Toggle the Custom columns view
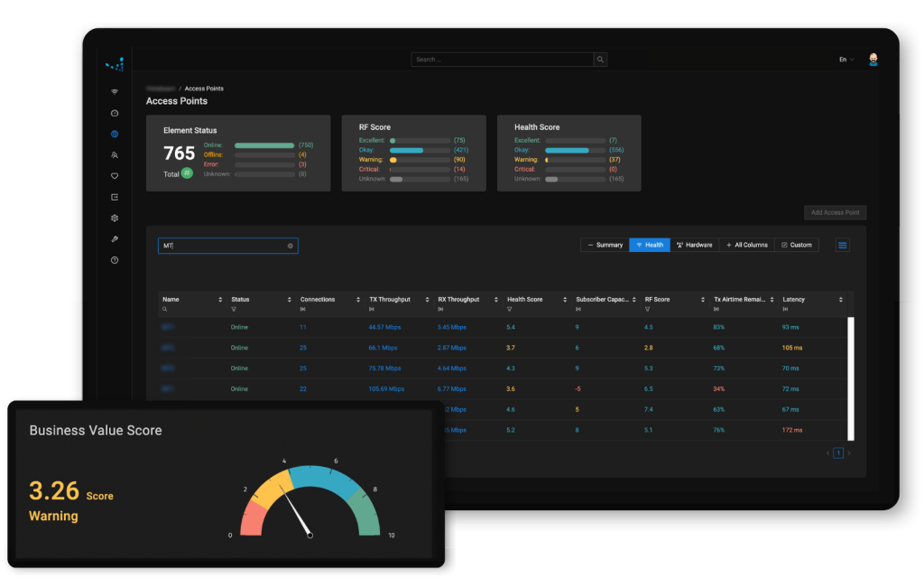The width and height of the screenshot is (924, 578). tap(796, 245)
